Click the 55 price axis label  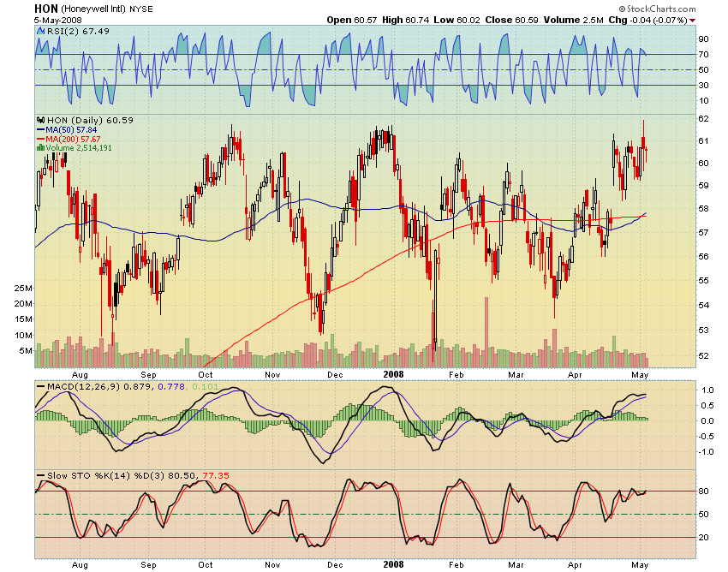703,280
